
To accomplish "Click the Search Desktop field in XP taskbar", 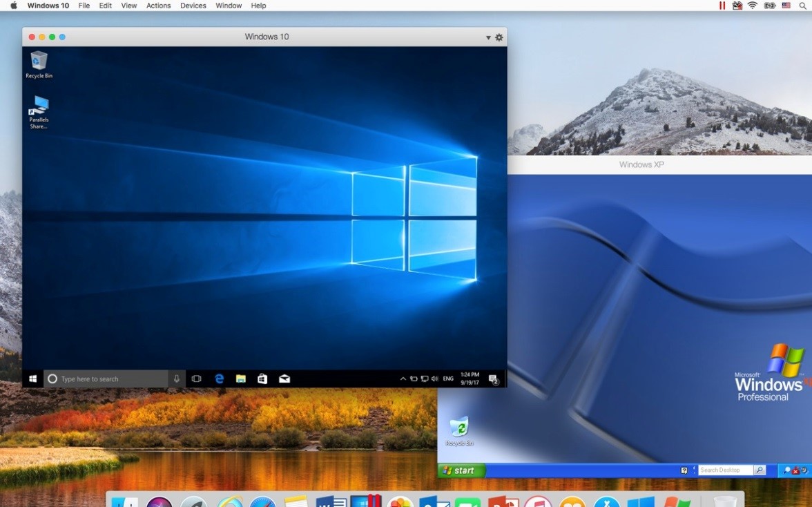I will click(725, 470).
